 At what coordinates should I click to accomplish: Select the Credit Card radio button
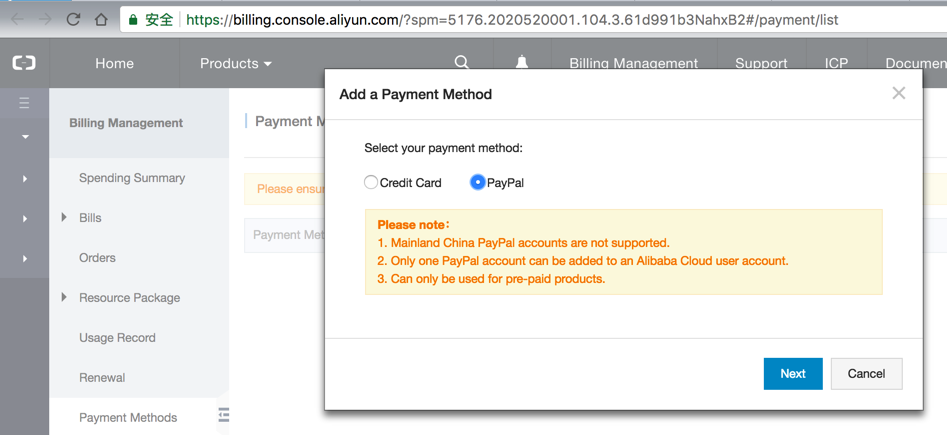click(x=371, y=182)
